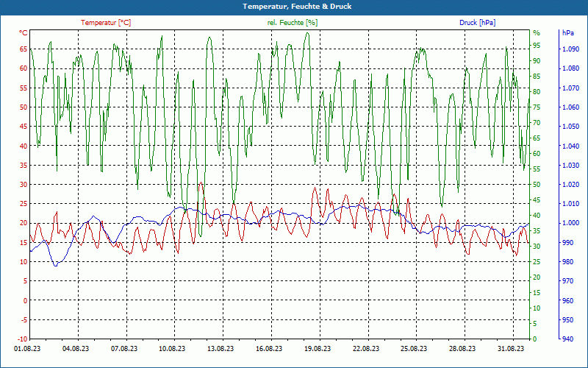Viewport: 588px width, 368px height.
Task: Click the date label '25.08.23'
Action: tap(414, 348)
